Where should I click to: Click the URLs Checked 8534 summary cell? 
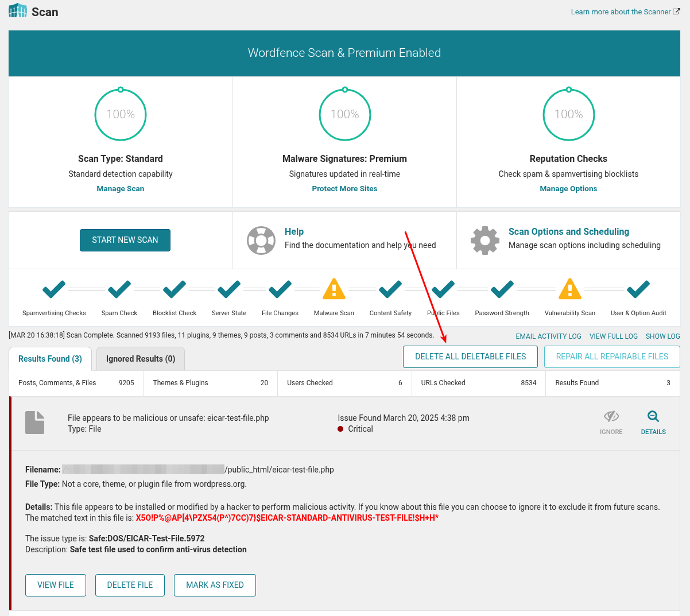coord(478,382)
